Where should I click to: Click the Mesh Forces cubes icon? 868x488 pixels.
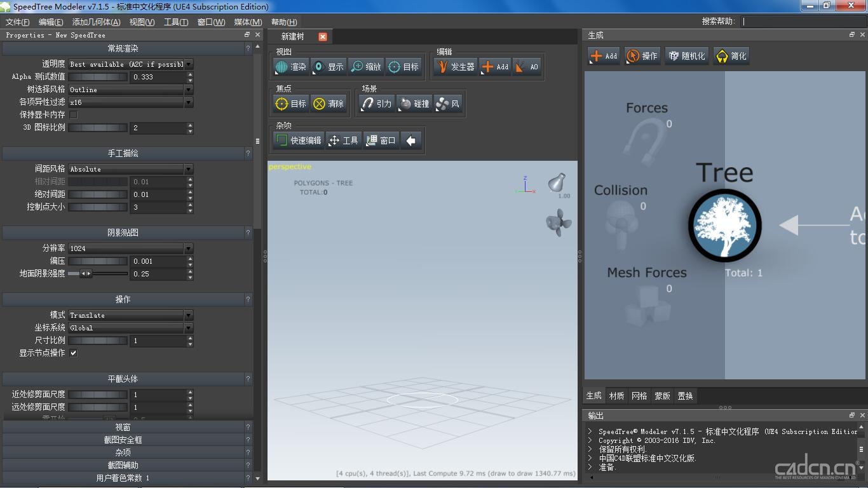[x=648, y=306]
